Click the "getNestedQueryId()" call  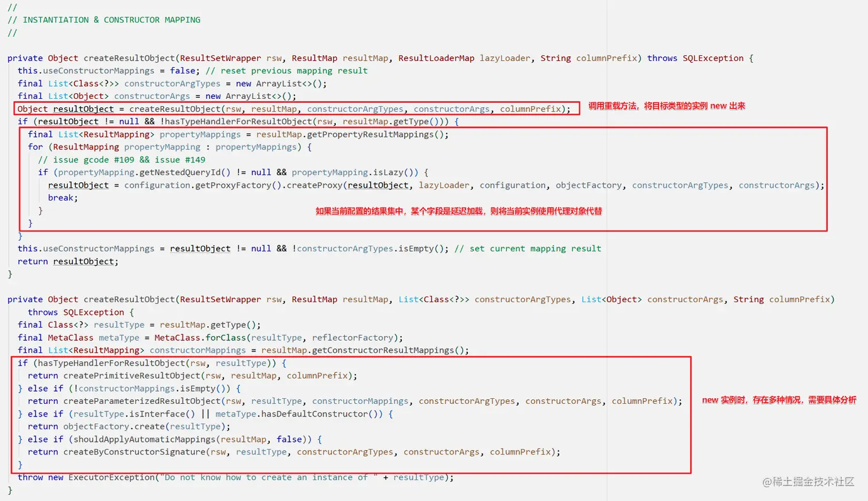click(185, 172)
